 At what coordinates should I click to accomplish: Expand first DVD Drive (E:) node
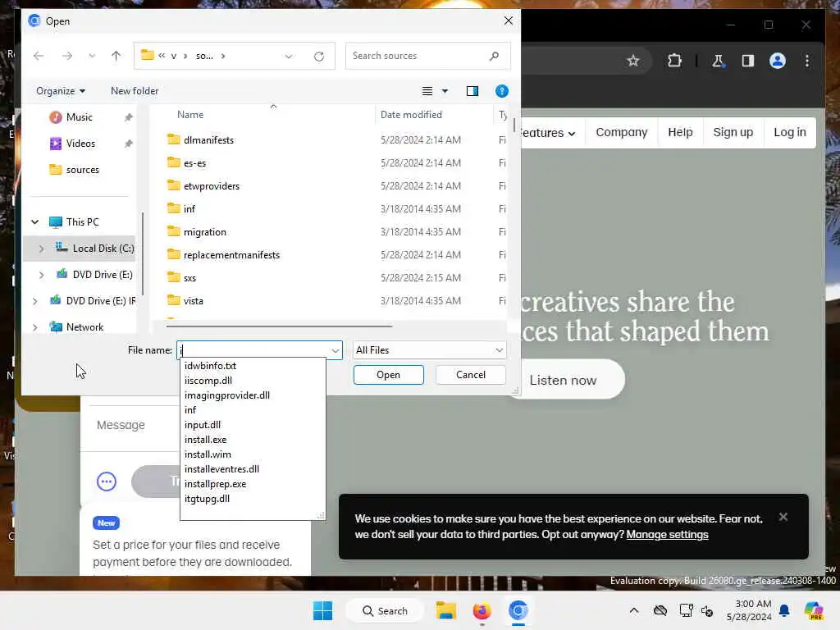pyautogui.click(x=41, y=275)
